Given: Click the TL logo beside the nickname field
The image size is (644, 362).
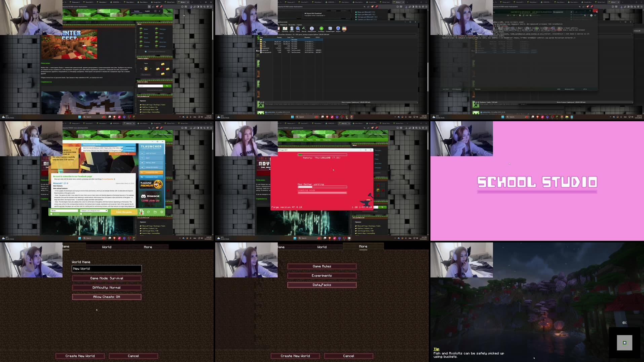Looking at the screenshot, I should pyautogui.click(x=142, y=212).
